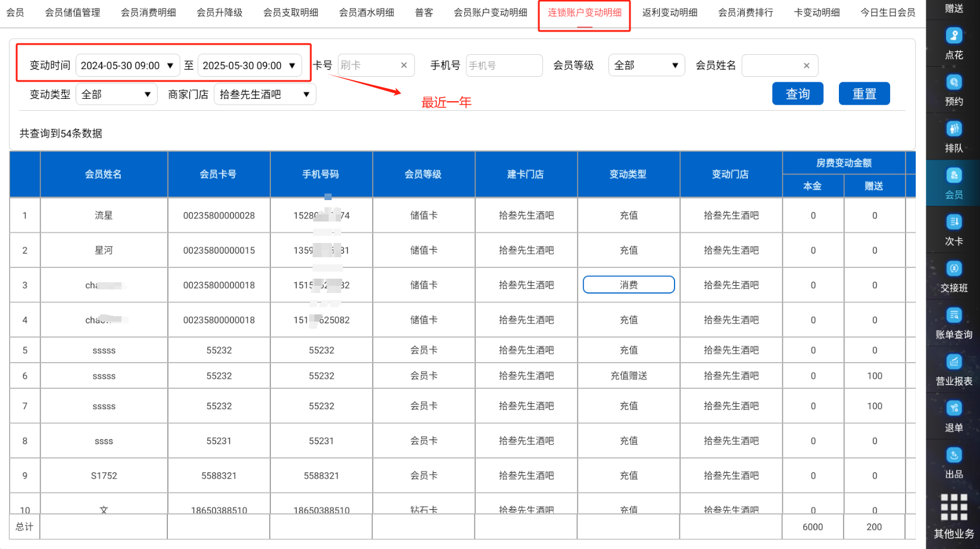The width and height of the screenshot is (980, 549).
Task: Open the end time 2025-05-30 09:00 dropdown
Action: (249, 65)
